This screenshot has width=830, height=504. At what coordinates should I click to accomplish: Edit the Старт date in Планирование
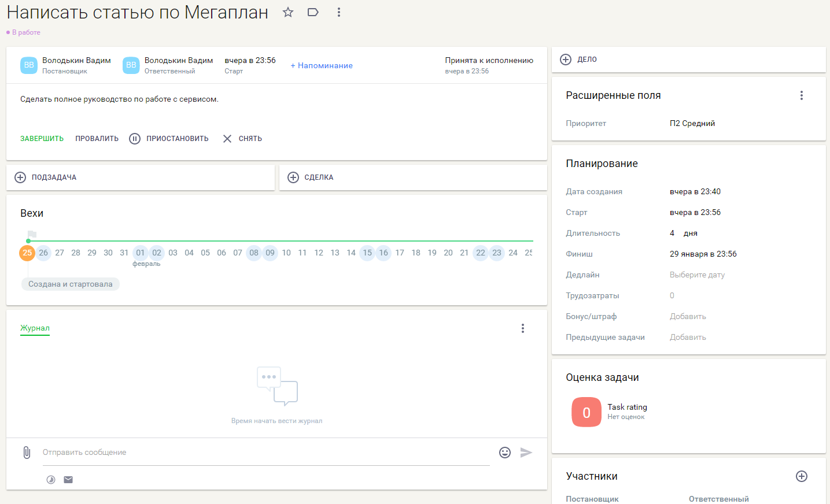(695, 213)
